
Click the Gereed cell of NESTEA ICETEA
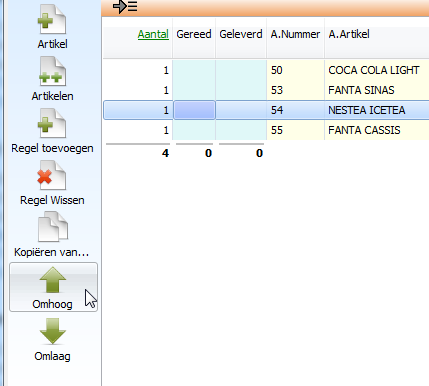click(x=194, y=110)
